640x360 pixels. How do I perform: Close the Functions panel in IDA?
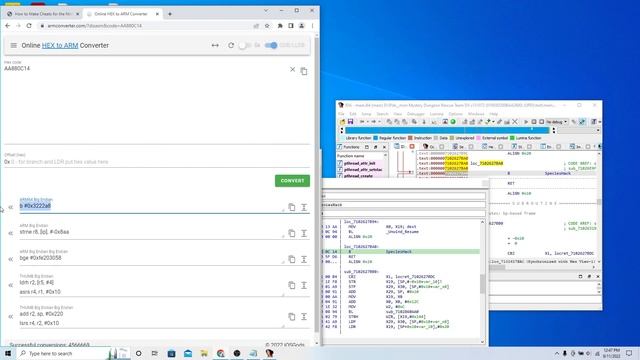(384, 147)
